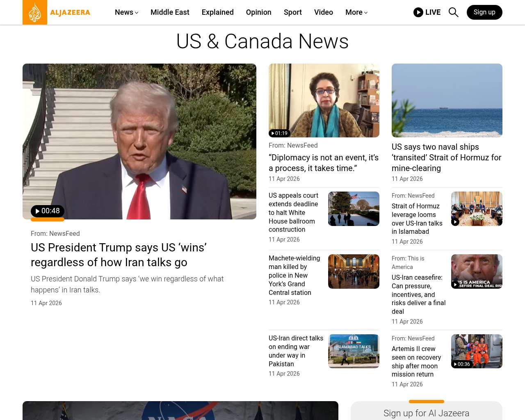The image size is (525, 420).
Task: Open Machete-wielding man Grand Central article
Action: (x=294, y=275)
